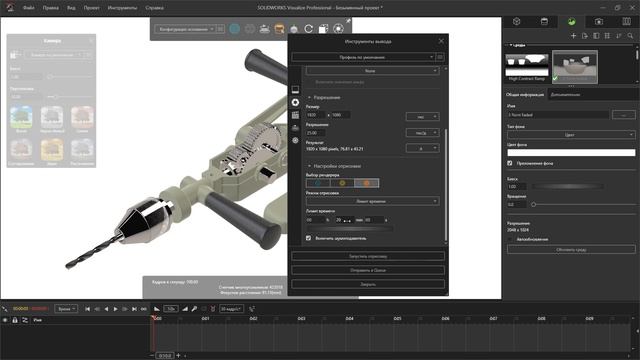Click the Запустить отрисовку button
The image size is (640, 360).
pyautogui.click(x=368, y=256)
